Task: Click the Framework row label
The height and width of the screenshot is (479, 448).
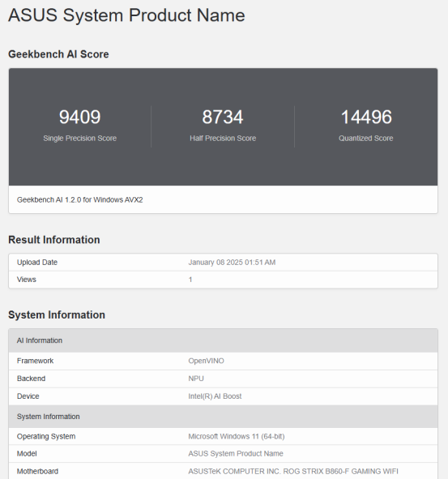Action: point(35,361)
